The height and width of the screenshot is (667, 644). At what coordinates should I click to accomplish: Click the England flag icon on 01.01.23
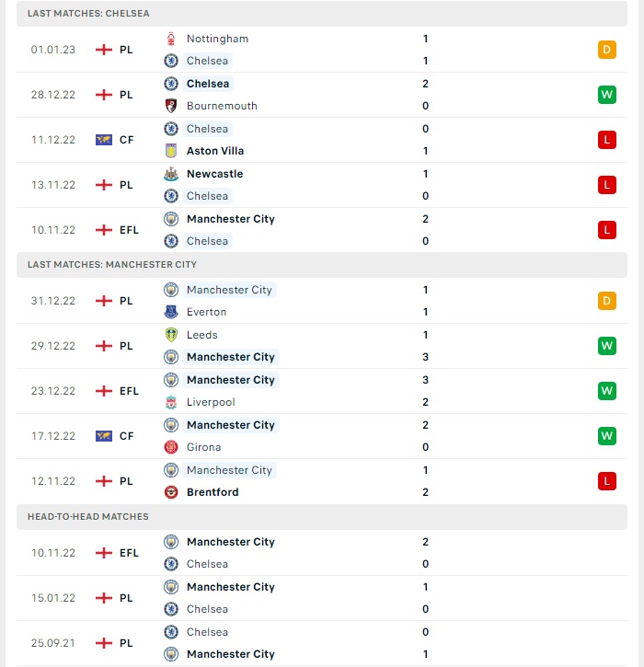click(x=104, y=50)
